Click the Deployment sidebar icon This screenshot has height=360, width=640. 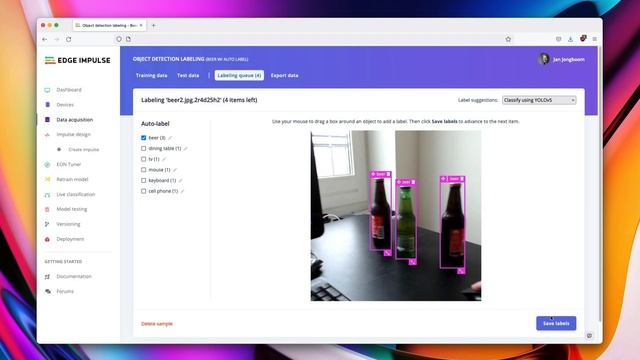(47, 239)
